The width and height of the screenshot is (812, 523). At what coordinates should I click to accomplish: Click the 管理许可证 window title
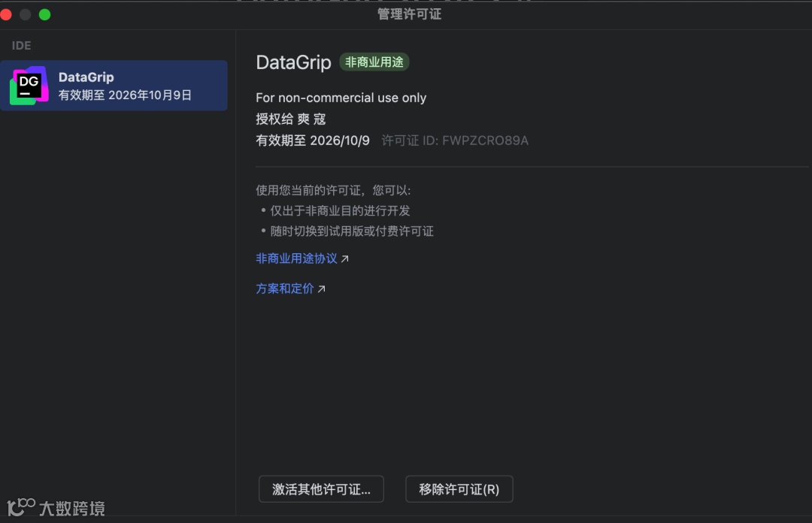point(409,14)
